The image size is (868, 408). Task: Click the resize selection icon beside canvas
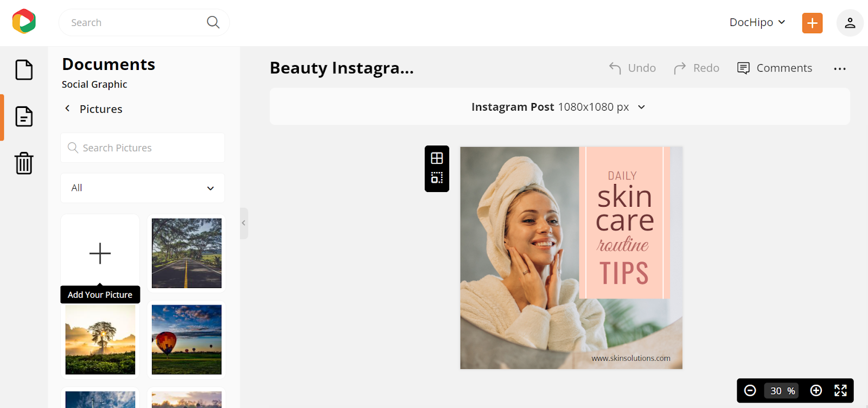(x=437, y=177)
